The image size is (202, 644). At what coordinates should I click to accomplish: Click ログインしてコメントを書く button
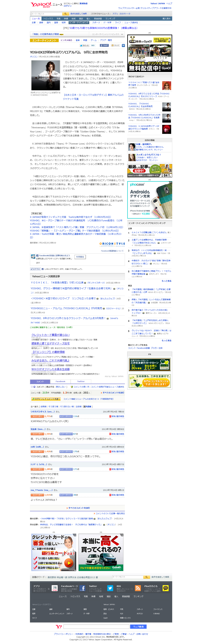[x=46, y=399]
